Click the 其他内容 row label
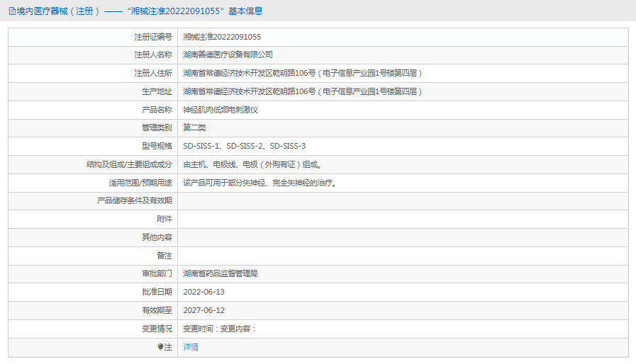This screenshot has width=636, height=364. pos(157,237)
